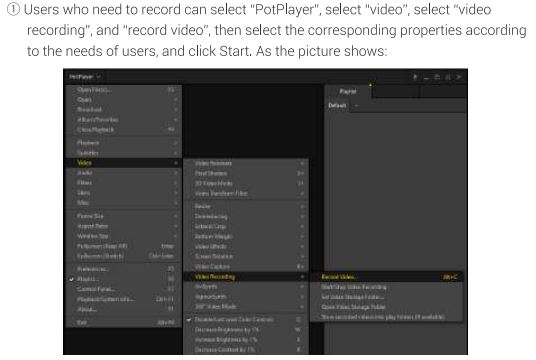Select Close Playback menu entry
Image resolution: width=536 pixels, height=360 pixels.
(x=124, y=130)
